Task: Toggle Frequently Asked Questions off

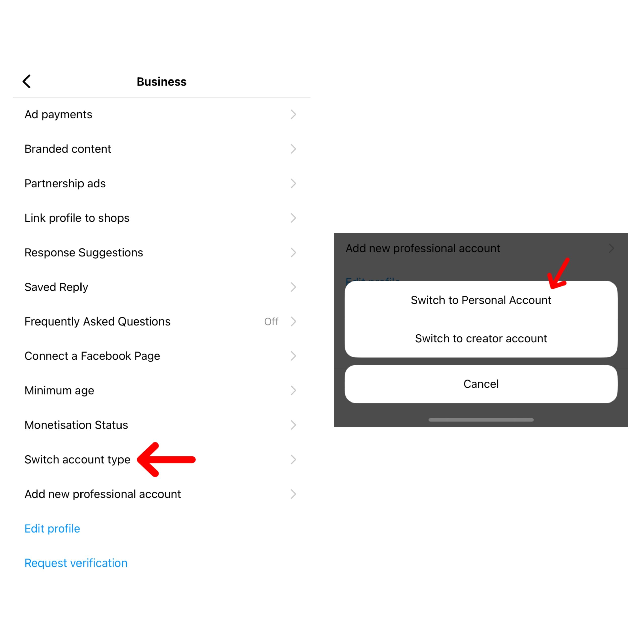Action: (272, 321)
